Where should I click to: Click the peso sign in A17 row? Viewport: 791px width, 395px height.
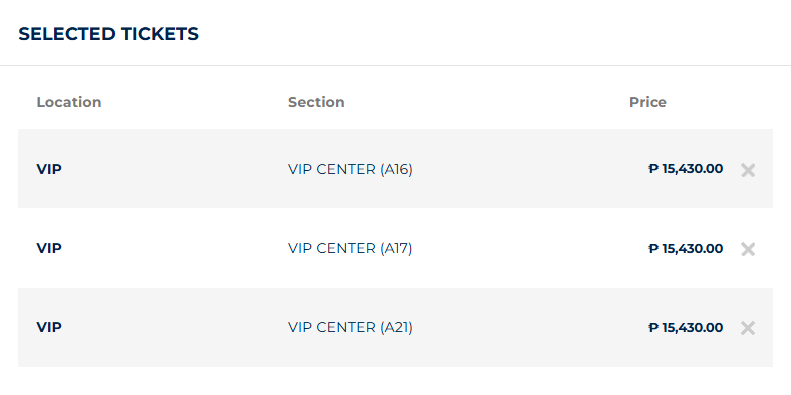tap(653, 248)
